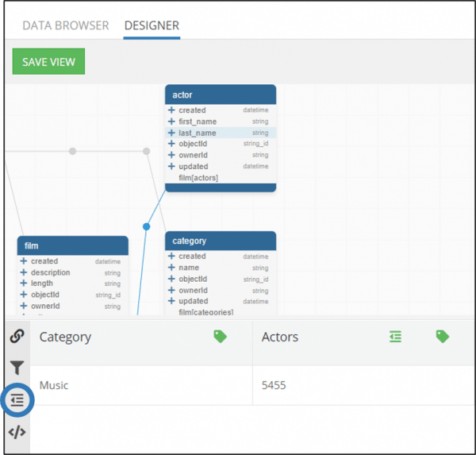Select the circled group-by indent icon
476x455 pixels.
(x=17, y=399)
